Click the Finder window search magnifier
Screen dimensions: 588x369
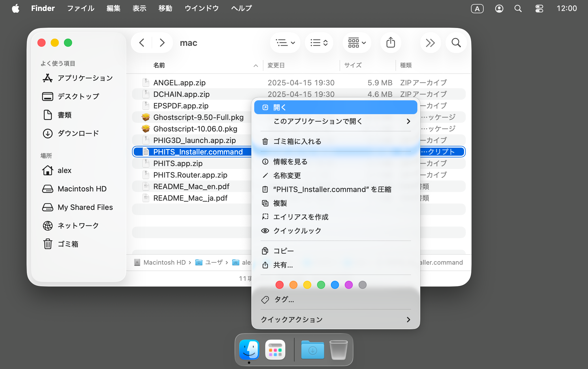point(456,43)
